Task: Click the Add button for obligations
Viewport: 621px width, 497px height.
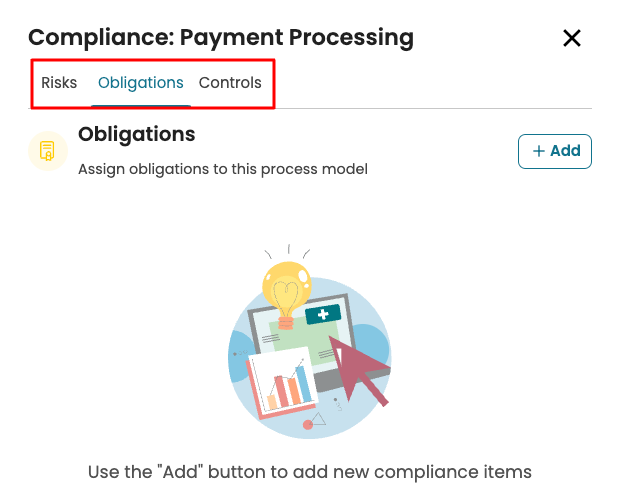Action: 555,151
